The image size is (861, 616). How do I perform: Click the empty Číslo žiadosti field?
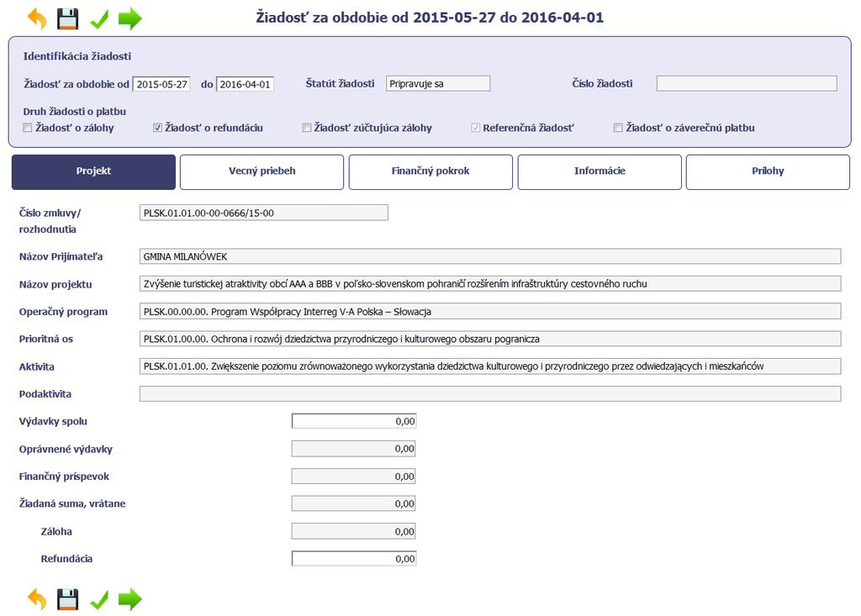tap(747, 83)
